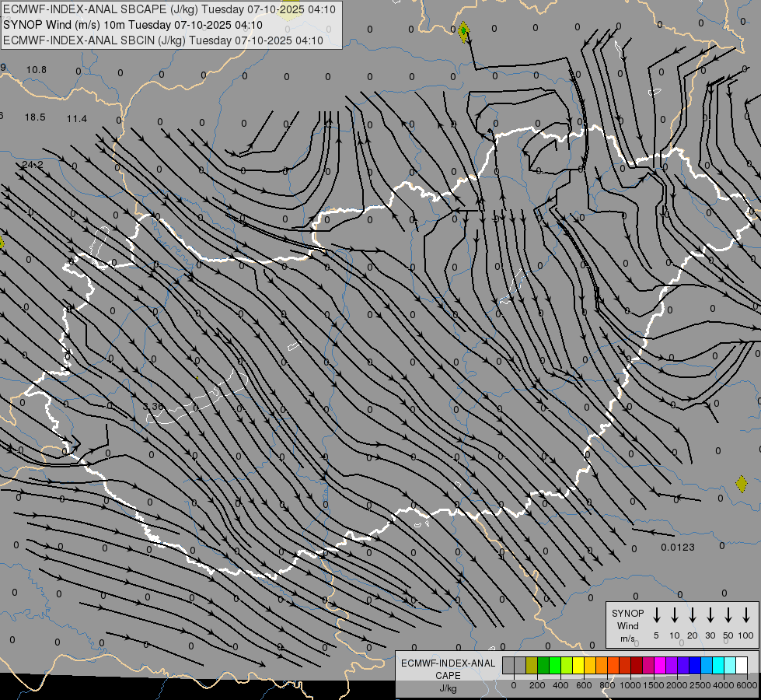Click the green diamond marker at map top
Screen dimensions: 761x700
[x=464, y=32]
